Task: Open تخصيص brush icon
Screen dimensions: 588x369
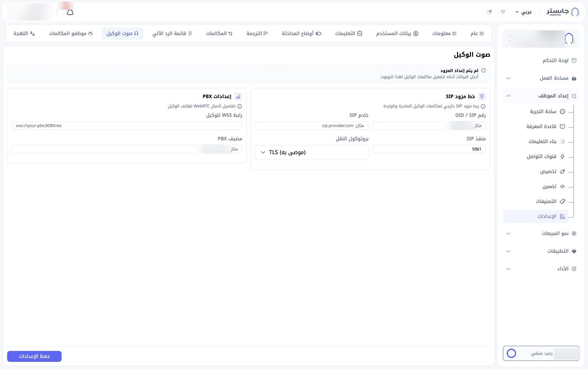Action: click(562, 171)
